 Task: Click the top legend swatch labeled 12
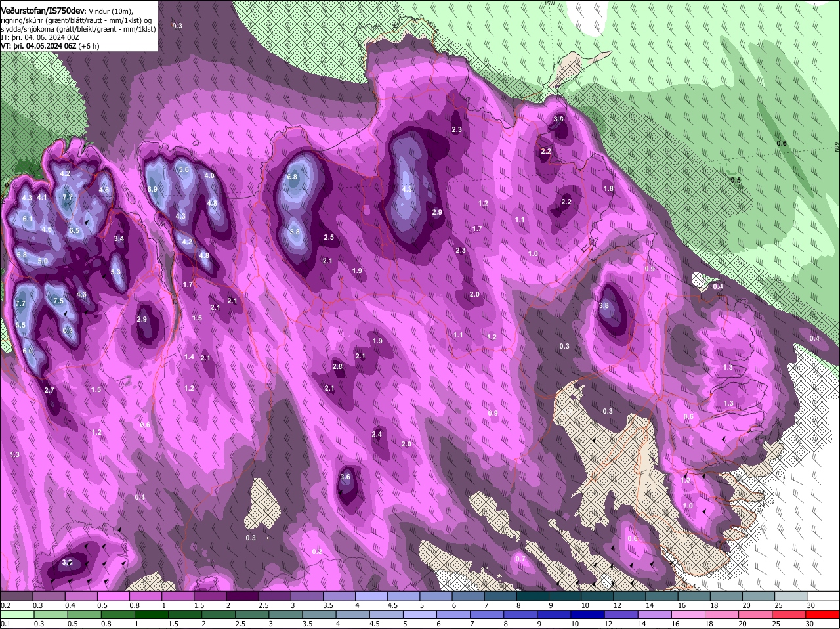point(629,596)
